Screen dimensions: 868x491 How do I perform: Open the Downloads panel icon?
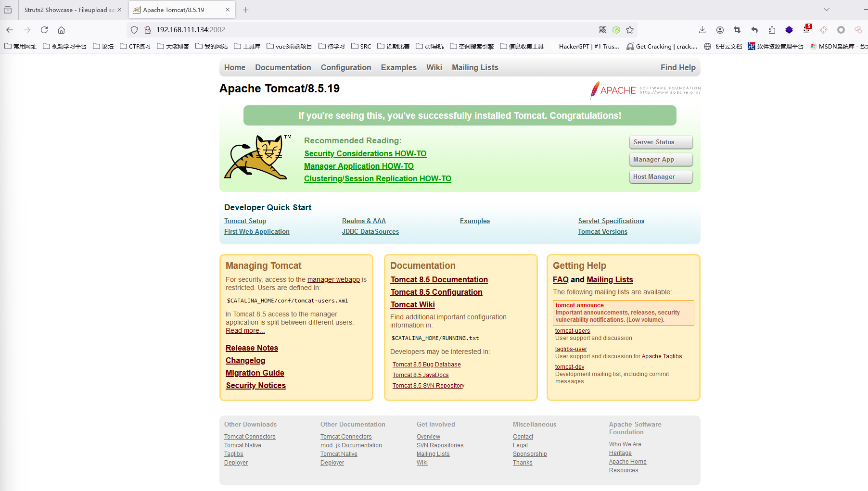click(702, 30)
